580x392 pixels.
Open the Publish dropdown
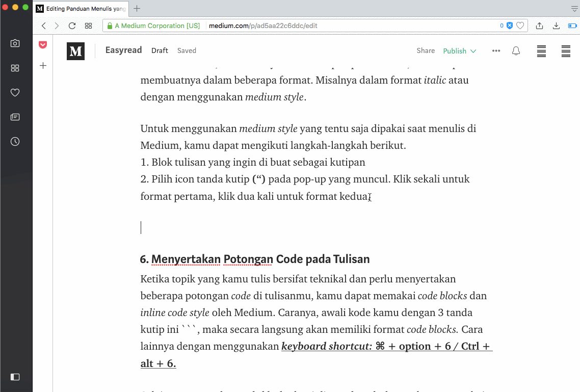tap(459, 51)
